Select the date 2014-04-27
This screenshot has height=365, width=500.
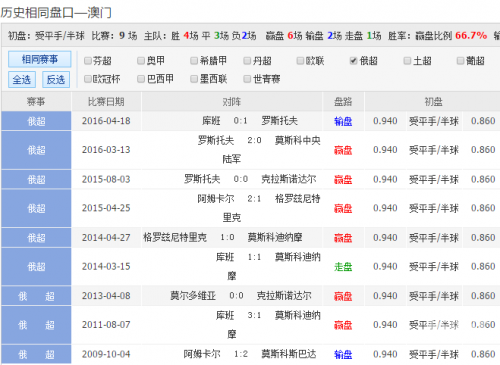[106, 237]
